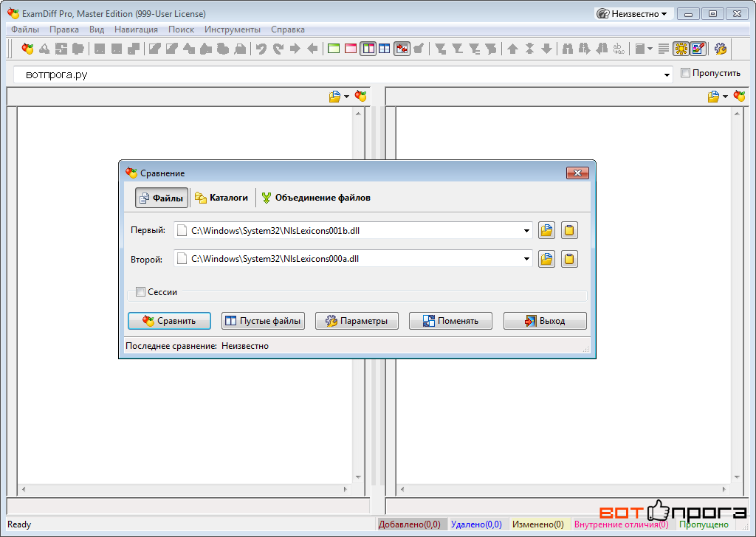Click the fourth filter toolbar icon

(x=491, y=49)
